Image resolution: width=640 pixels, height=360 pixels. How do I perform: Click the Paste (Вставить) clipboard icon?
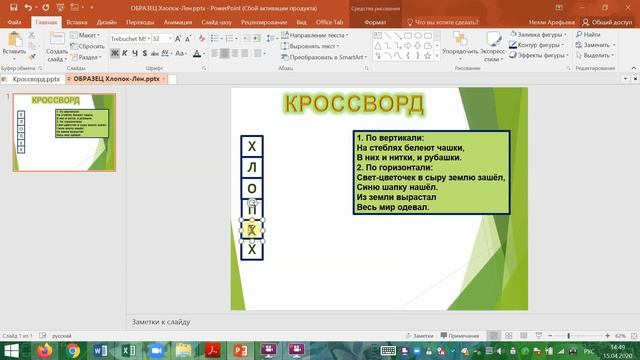pyautogui.click(x=14, y=40)
